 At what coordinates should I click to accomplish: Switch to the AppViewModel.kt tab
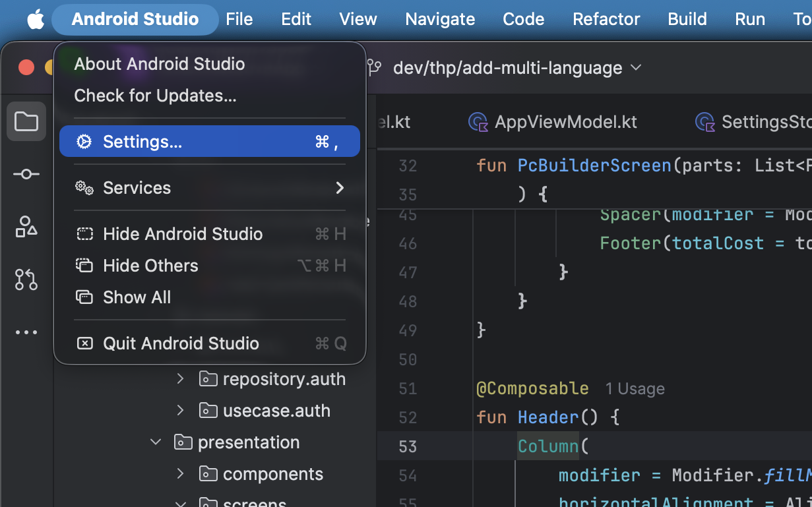[x=565, y=122]
